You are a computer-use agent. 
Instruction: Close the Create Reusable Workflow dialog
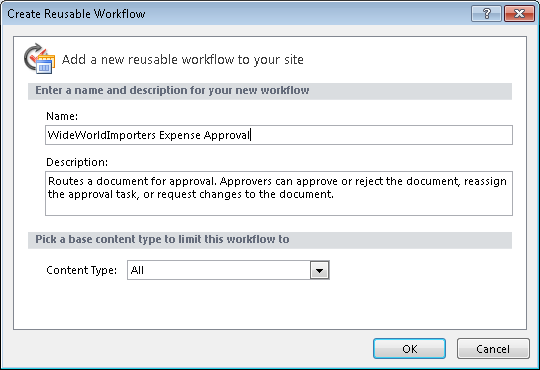519,14
